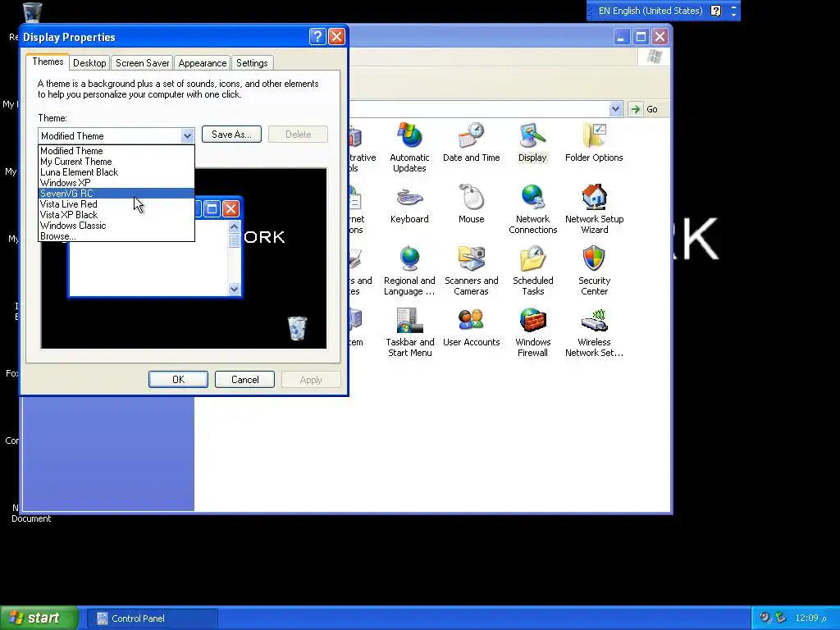The image size is (840, 630).
Task: Expand the Control Panel address bar dropdown
Action: (x=615, y=109)
